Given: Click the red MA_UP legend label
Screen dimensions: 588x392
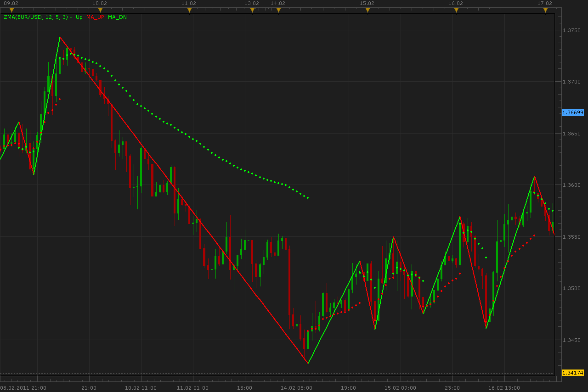Looking at the screenshot, I should 95,17.
